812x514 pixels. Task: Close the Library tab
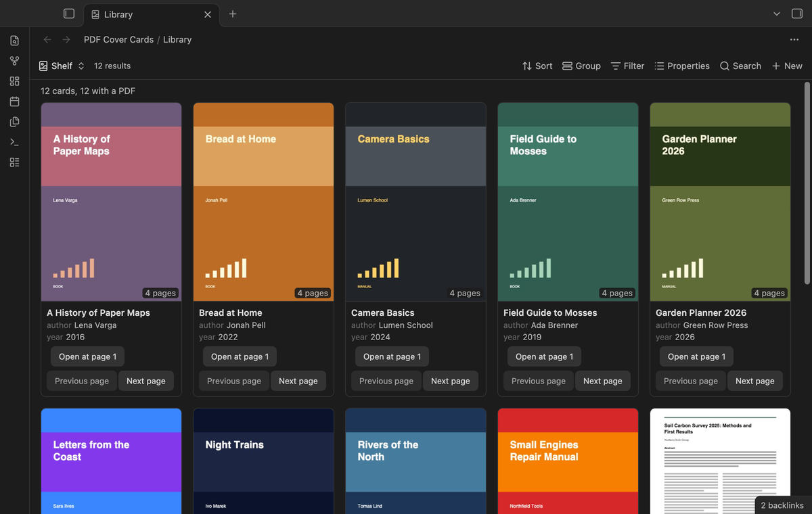(x=208, y=14)
